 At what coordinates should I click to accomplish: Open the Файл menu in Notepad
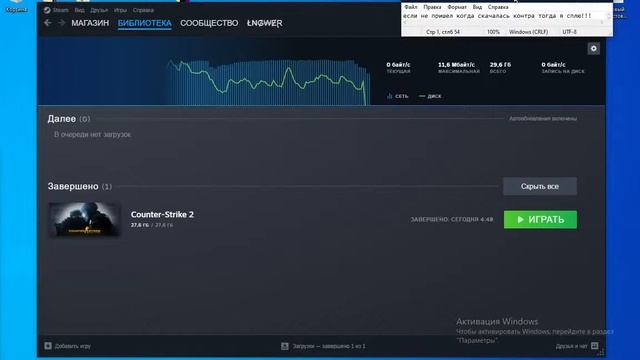click(411, 7)
